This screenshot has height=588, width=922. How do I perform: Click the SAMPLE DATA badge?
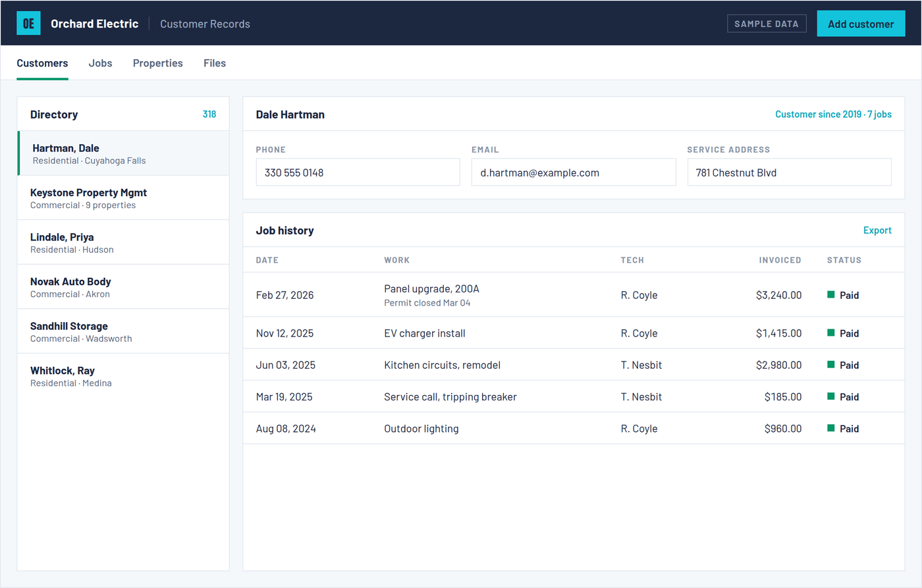coord(767,24)
